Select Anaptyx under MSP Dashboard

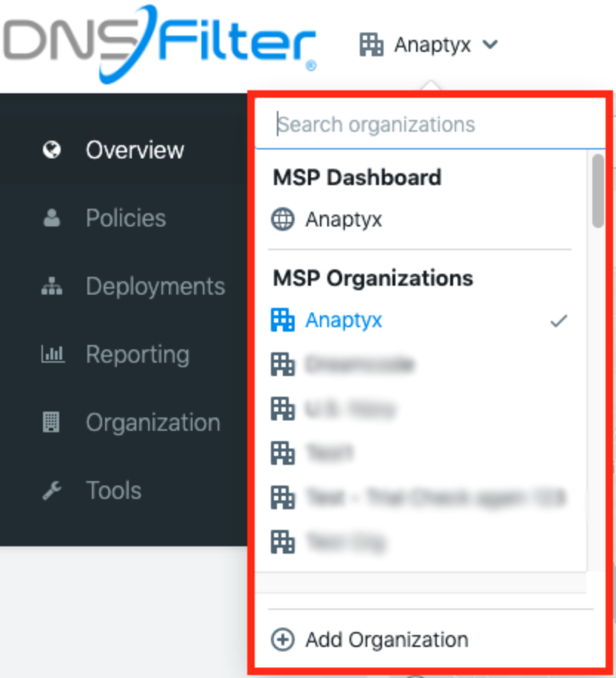344,220
